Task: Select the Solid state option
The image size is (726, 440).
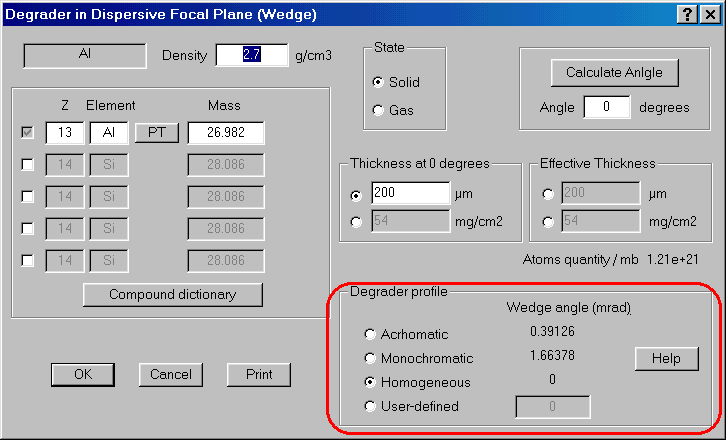Action: point(378,82)
